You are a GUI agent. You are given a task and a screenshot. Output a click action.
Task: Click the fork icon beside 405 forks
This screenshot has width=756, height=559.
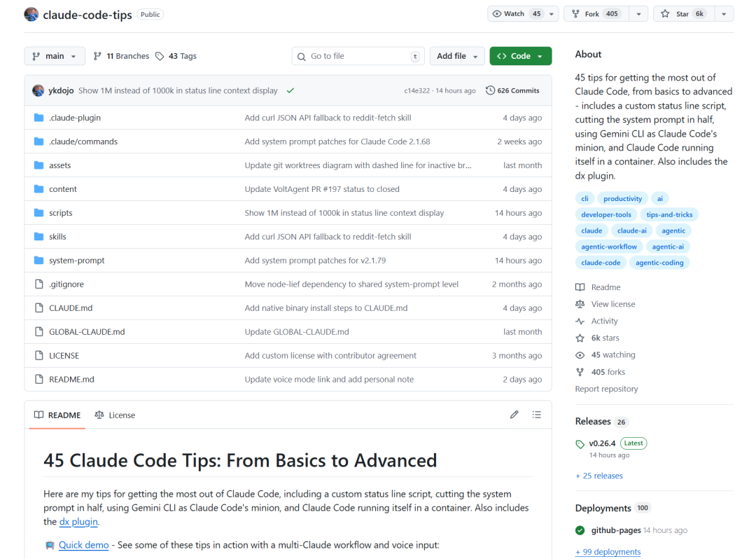tap(580, 372)
